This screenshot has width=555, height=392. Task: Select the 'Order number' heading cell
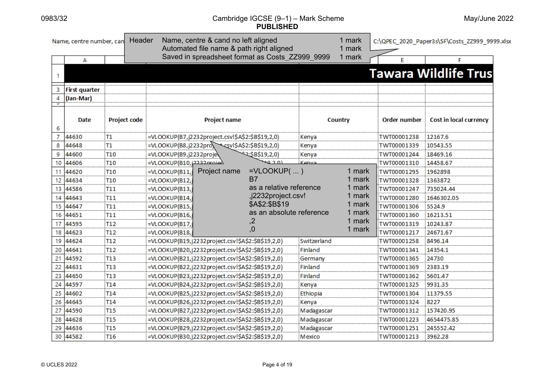[x=402, y=120]
